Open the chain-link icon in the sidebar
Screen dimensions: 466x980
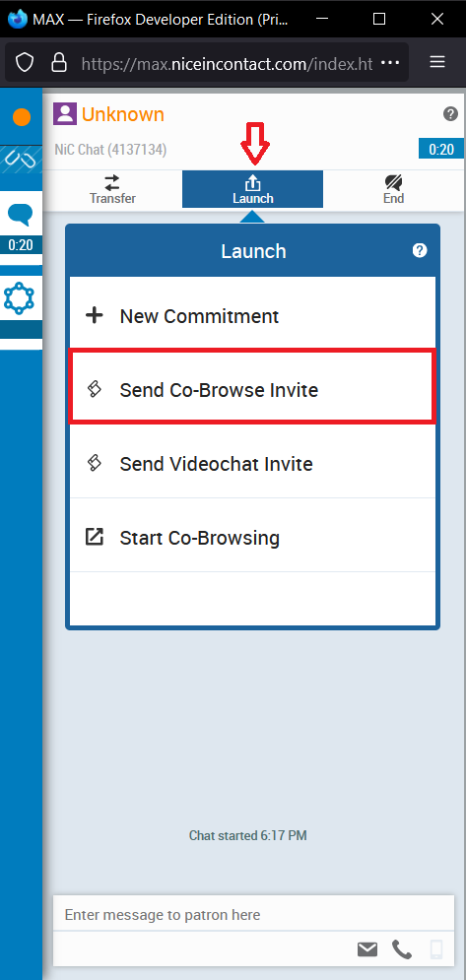click(21, 160)
